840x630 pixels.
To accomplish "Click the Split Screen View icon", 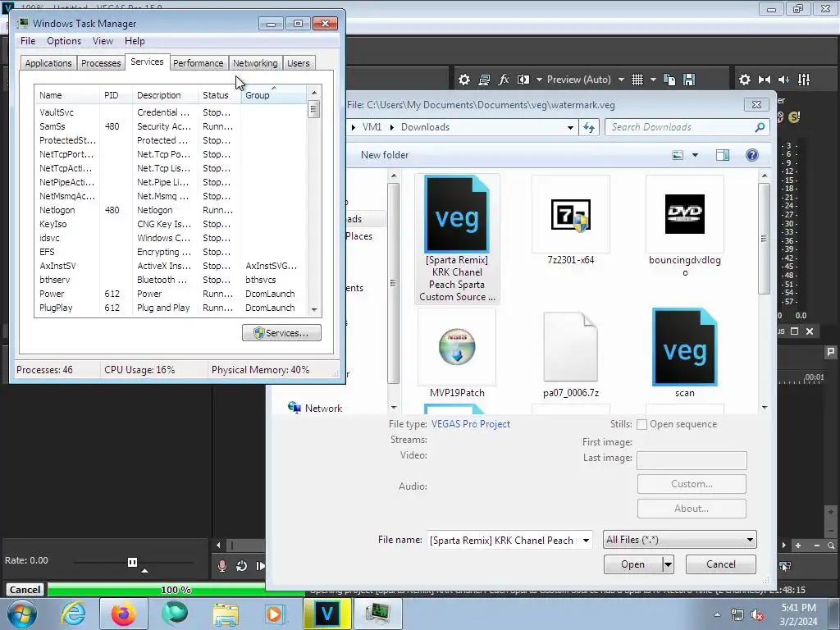I will pyautogui.click(x=523, y=80).
